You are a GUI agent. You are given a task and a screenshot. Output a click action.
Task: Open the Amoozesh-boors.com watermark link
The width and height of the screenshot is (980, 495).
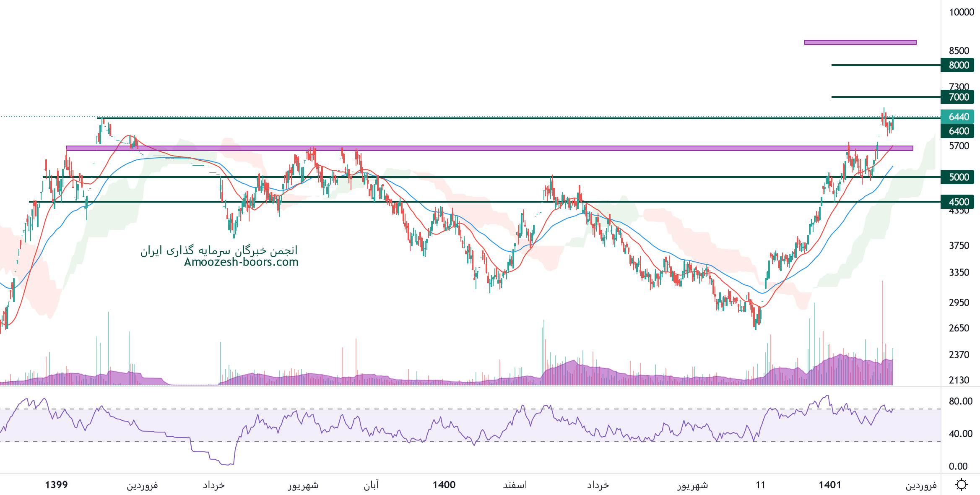click(x=241, y=262)
